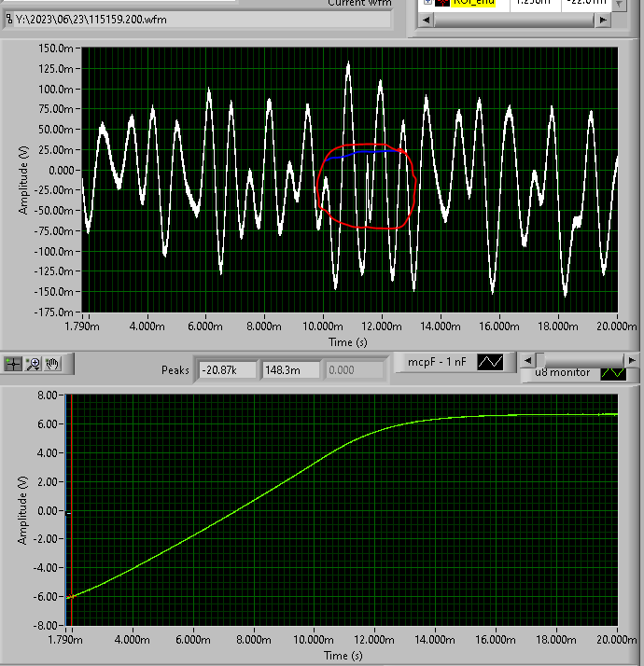The height and width of the screenshot is (666, 644).
Task: Expand the ROI_end cursor row
Action: pos(427,4)
